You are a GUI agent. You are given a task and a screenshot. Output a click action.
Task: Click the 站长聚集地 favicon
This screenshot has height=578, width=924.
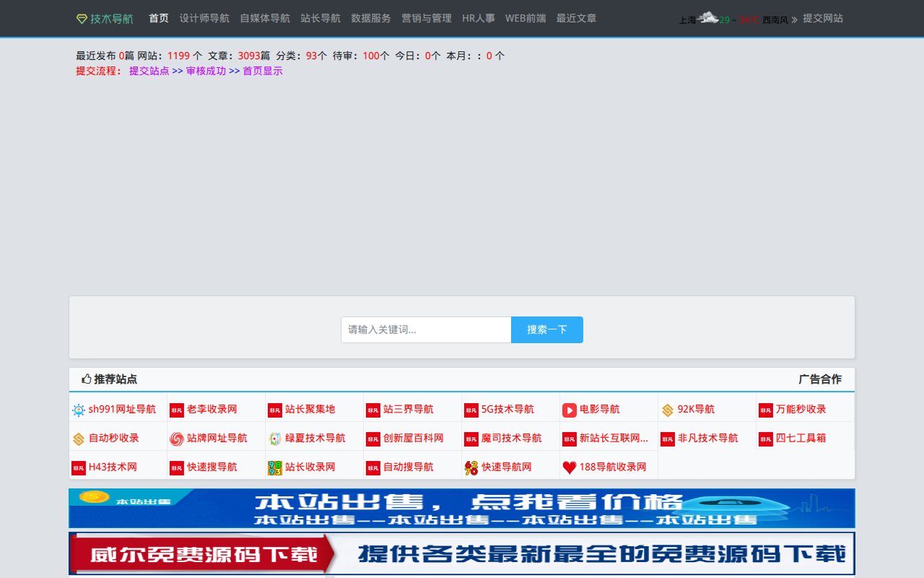tap(275, 410)
